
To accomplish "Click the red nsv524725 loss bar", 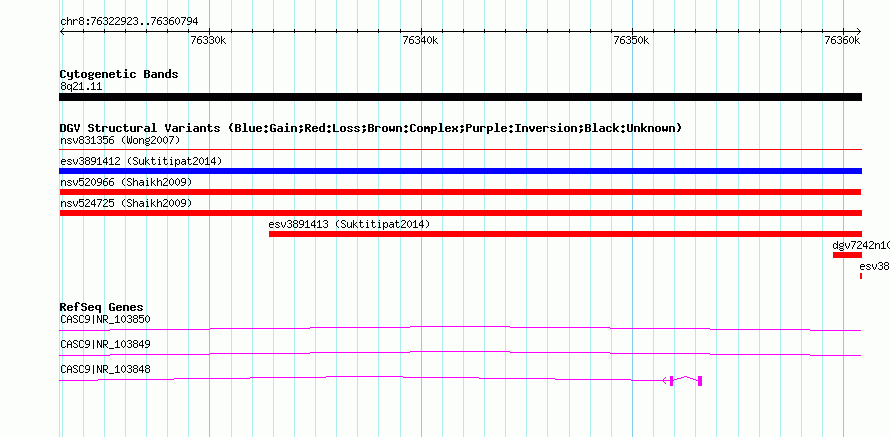I will point(460,213).
